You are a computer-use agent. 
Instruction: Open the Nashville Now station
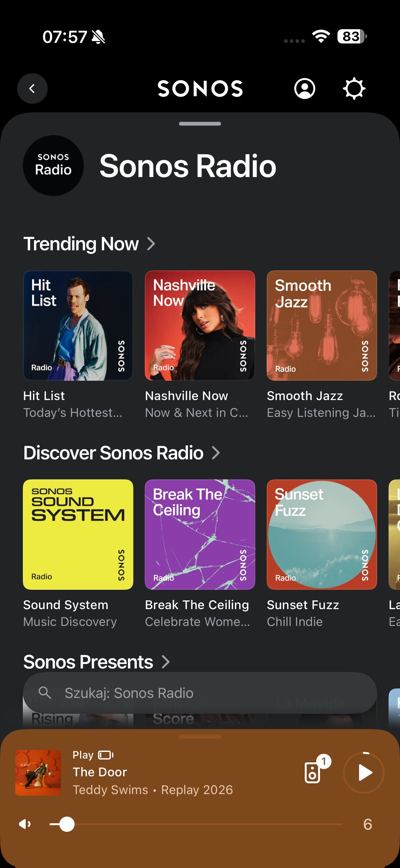[x=200, y=325]
